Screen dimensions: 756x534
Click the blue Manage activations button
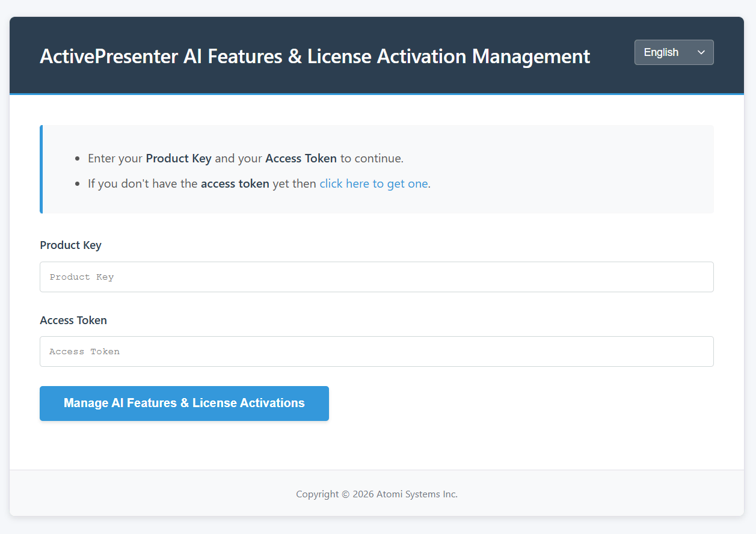[x=184, y=403]
